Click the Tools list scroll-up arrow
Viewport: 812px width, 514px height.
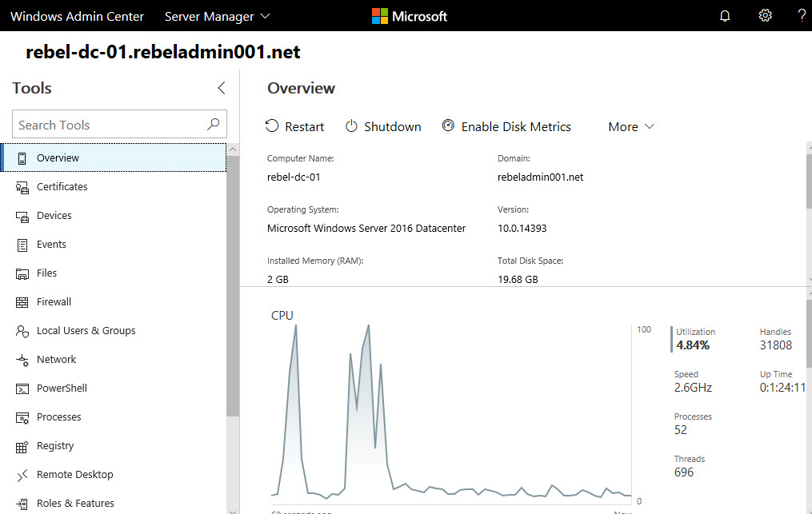[233, 149]
